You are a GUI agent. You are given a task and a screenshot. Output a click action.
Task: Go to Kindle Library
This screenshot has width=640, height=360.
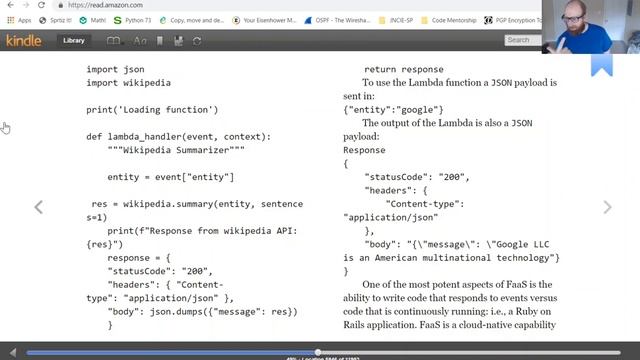[73, 40]
